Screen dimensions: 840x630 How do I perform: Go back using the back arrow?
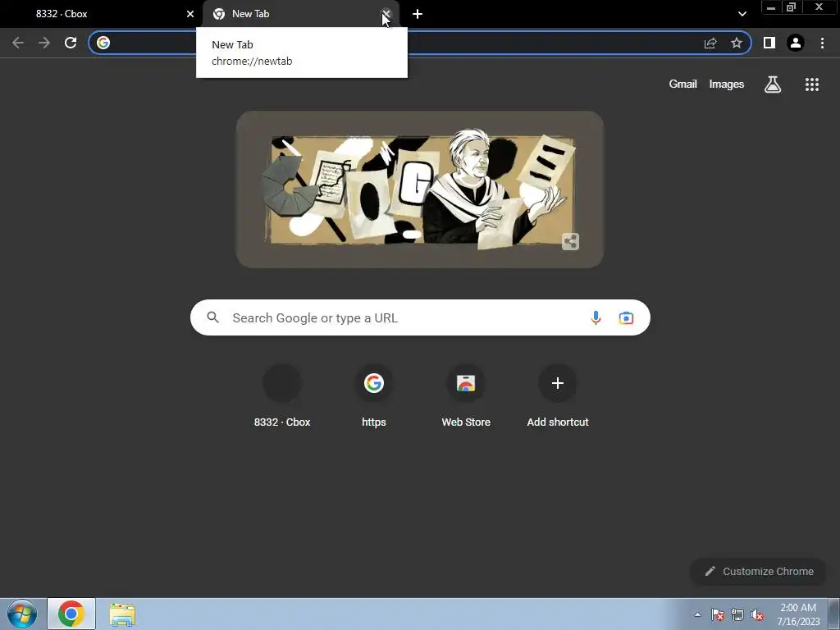(x=18, y=43)
